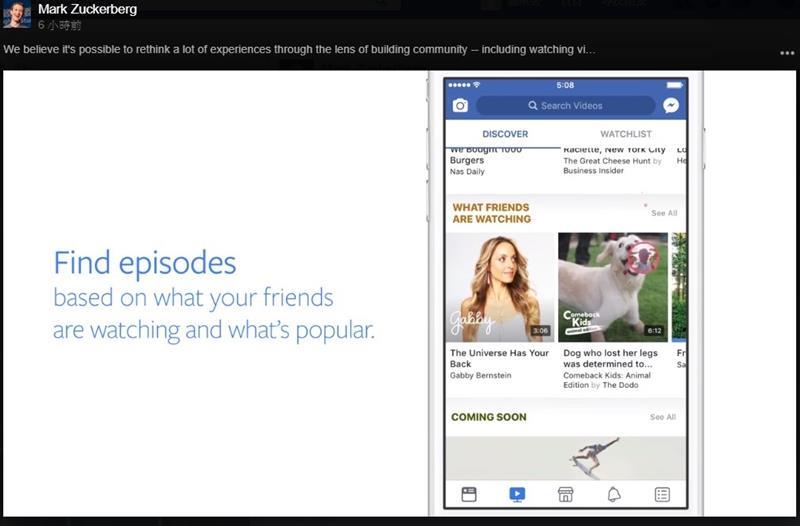The image size is (800, 526).
Task: Play the Comeback Kids dog video thumbnail
Action: 613,287
